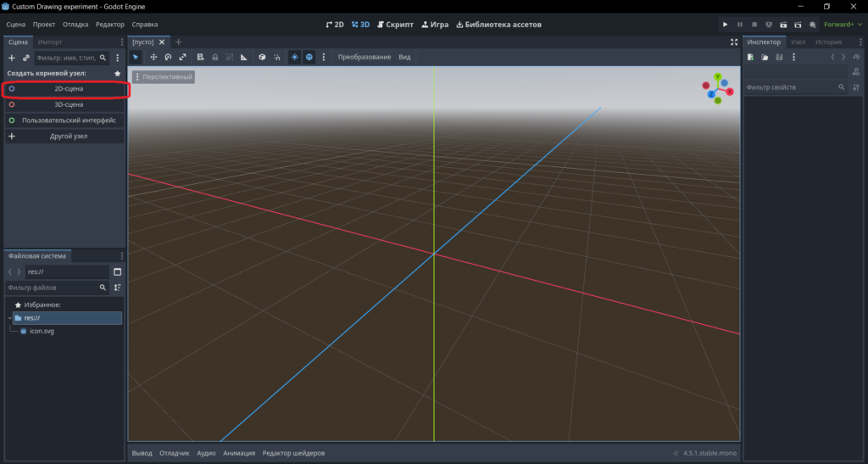
Task: Group selected node children icon
Action: pos(229,57)
